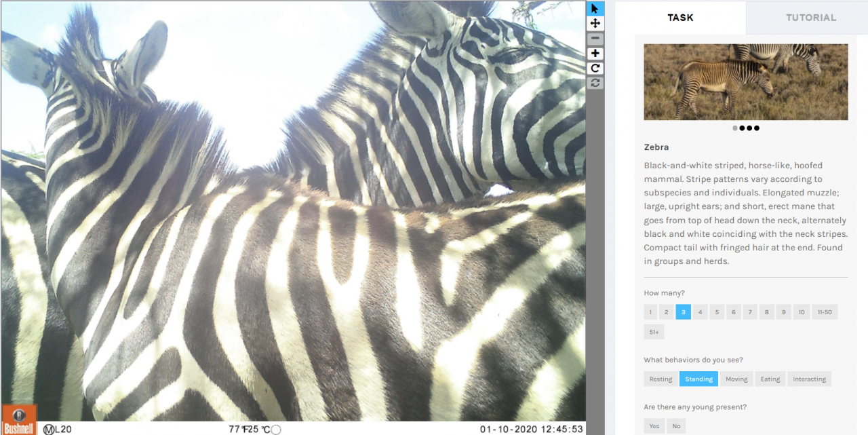This screenshot has width=868, height=435.
Task: Show second example photo via carousel dot
Action: coord(743,128)
